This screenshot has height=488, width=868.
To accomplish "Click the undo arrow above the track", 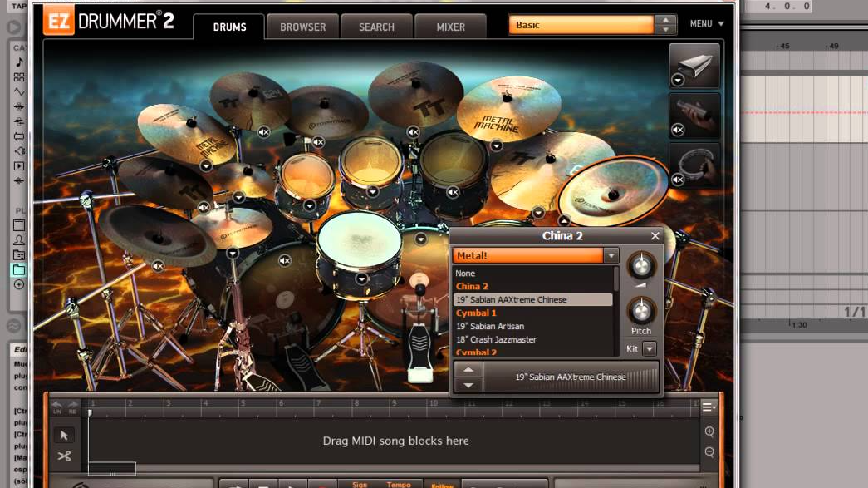I will point(57,405).
